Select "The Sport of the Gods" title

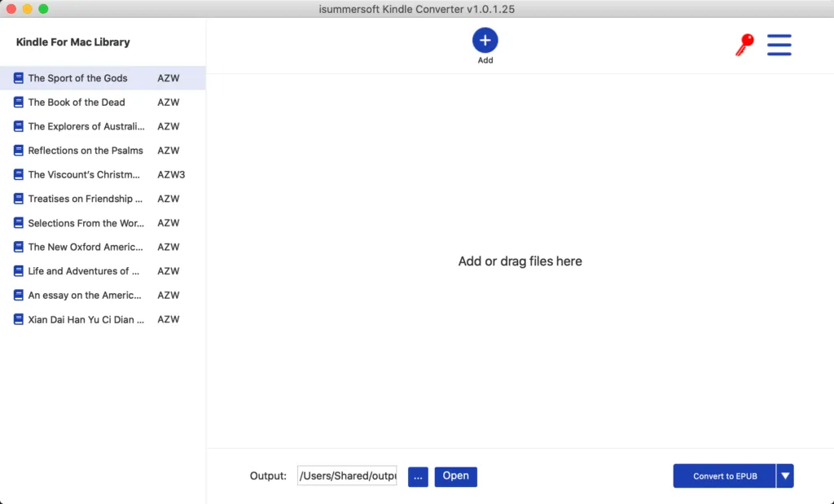point(77,78)
